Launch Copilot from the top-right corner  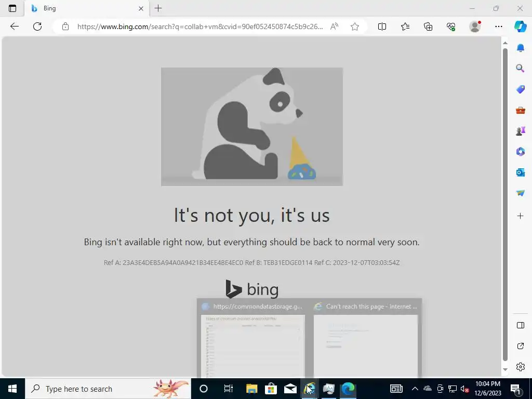(520, 26)
